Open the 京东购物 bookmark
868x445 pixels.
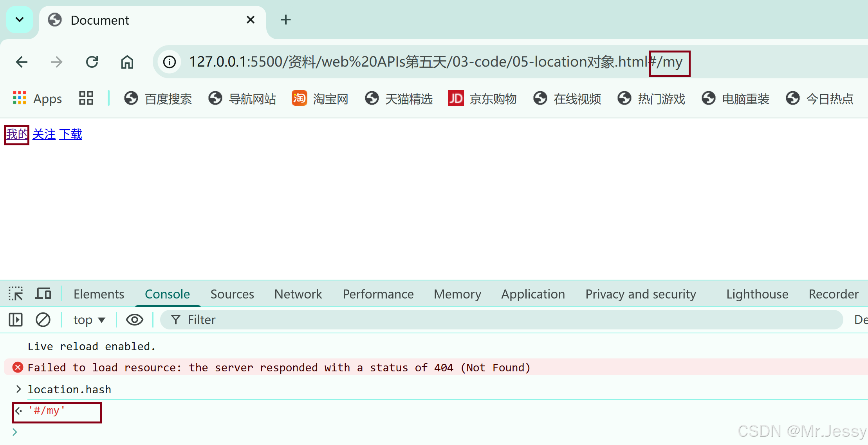[483, 99]
